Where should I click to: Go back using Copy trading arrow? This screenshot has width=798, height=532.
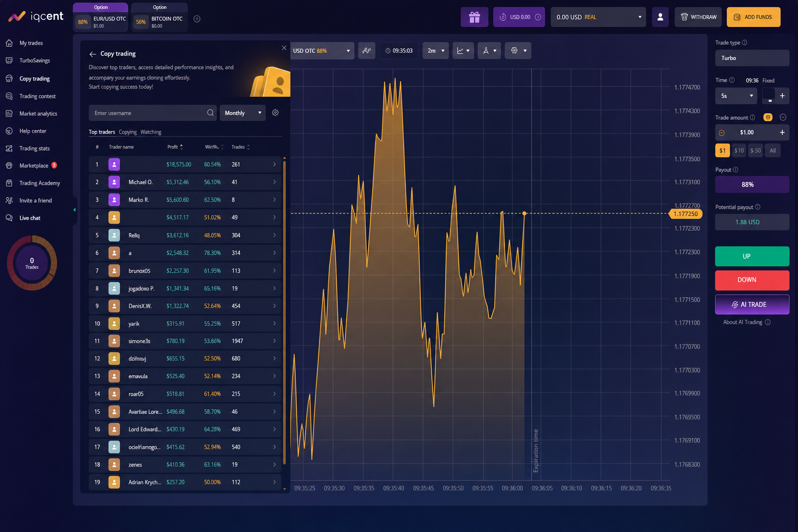click(x=92, y=54)
